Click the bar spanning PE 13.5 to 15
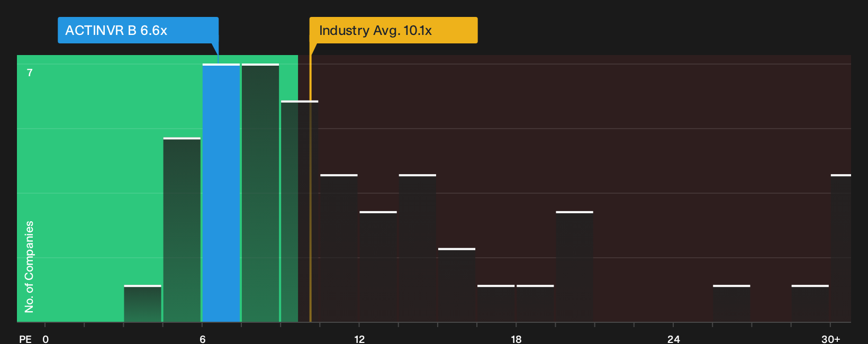This screenshot has width=868, height=344. click(x=418, y=248)
